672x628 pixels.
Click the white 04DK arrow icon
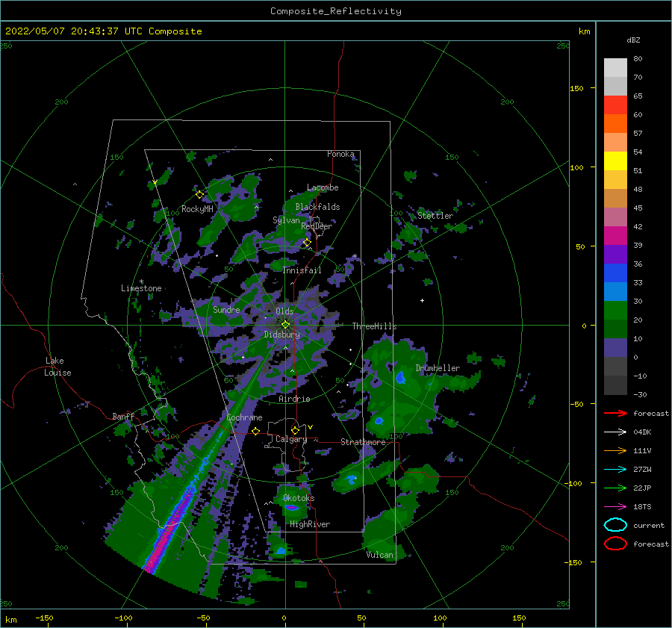(x=615, y=432)
